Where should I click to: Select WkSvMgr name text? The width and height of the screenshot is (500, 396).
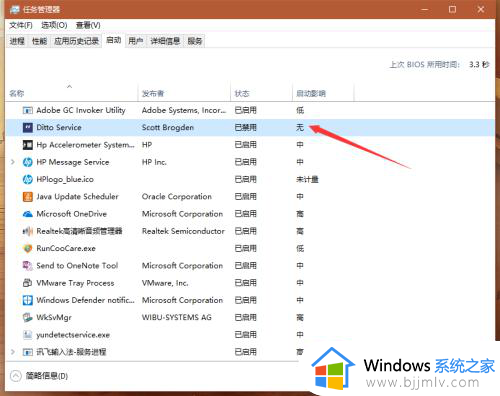(x=54, y=318)
